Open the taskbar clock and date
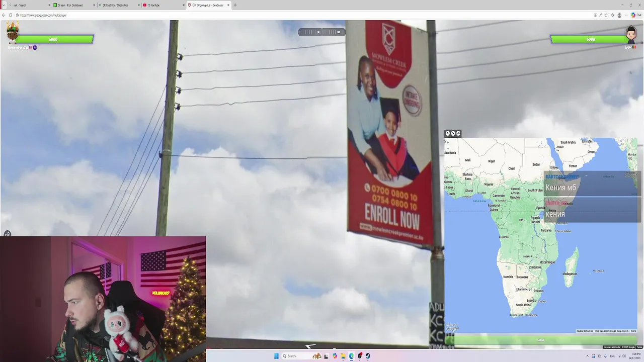 [x=635, y=356]
